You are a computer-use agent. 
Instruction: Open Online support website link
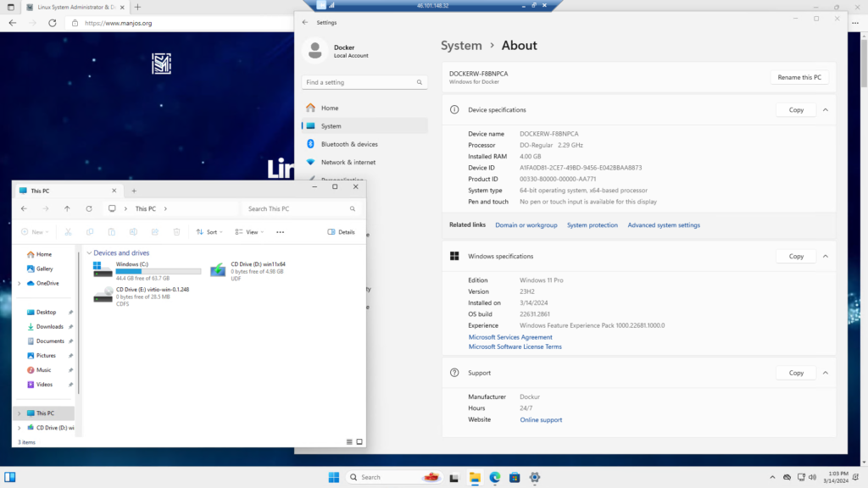[540, 420]
